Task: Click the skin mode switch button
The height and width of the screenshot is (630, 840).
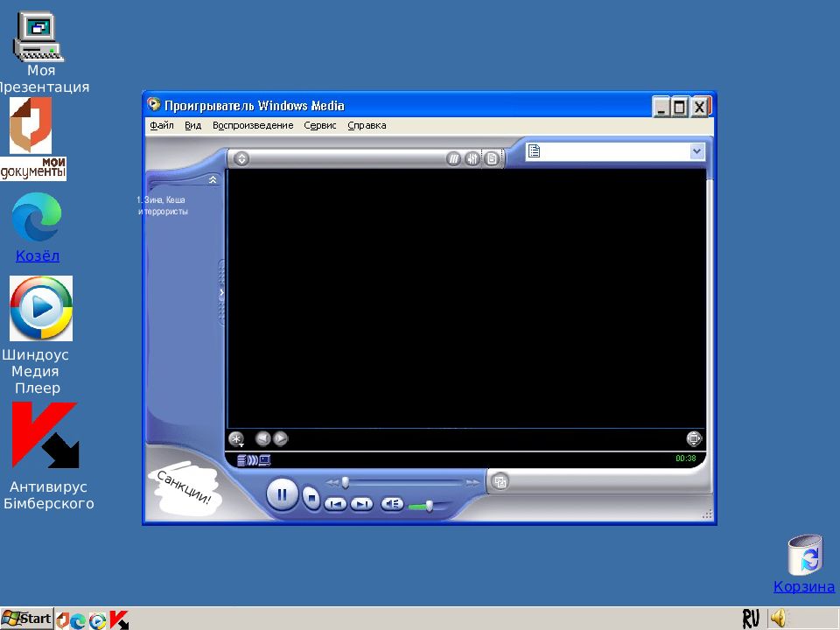Action: (x=500, y=481)
